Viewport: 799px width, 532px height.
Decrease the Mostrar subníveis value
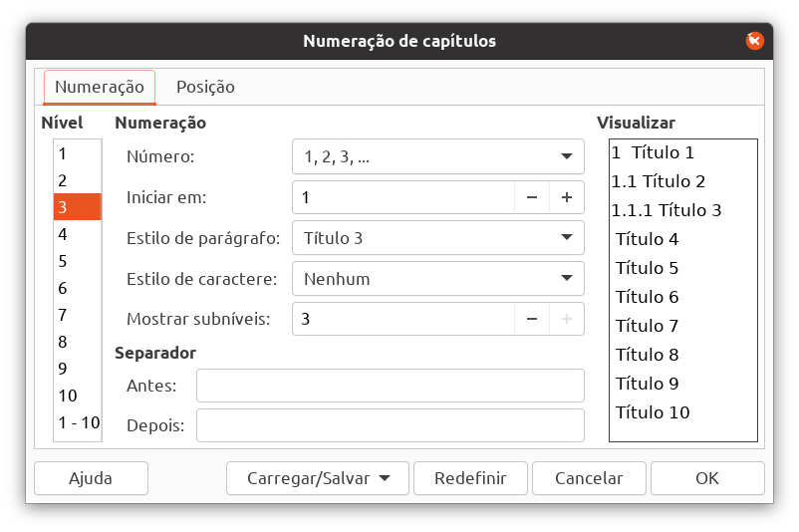coord(531,319)
